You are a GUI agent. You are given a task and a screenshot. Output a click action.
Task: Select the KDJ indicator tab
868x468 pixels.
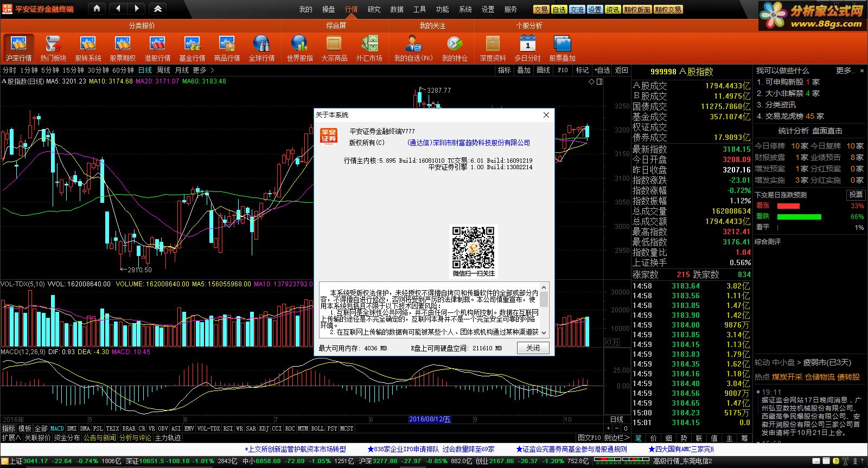264,428
